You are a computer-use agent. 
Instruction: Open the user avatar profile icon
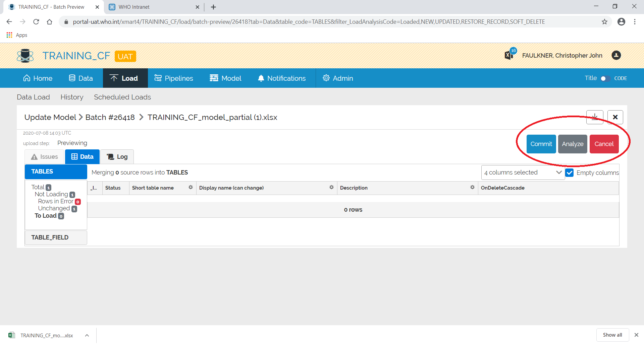(x=616, y=56)
